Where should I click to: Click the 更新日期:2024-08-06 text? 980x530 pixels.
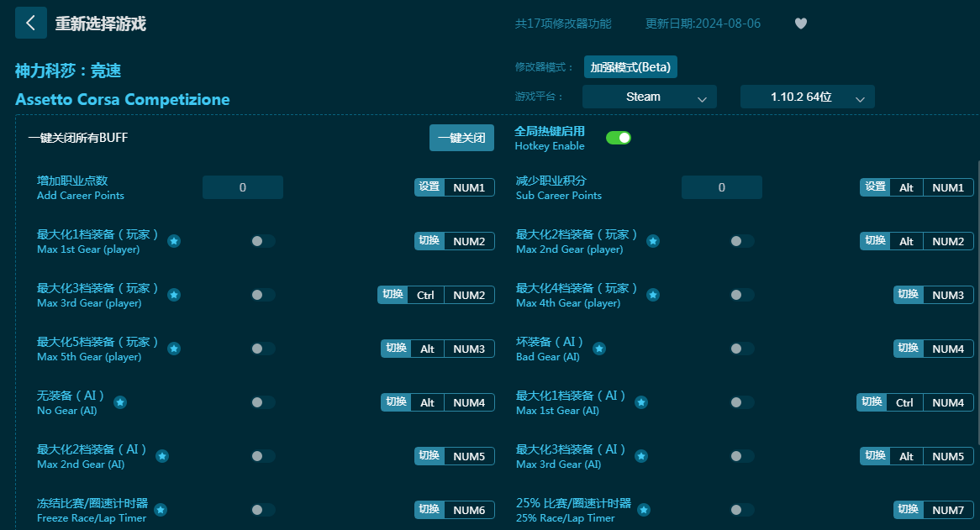click(703, 24)
